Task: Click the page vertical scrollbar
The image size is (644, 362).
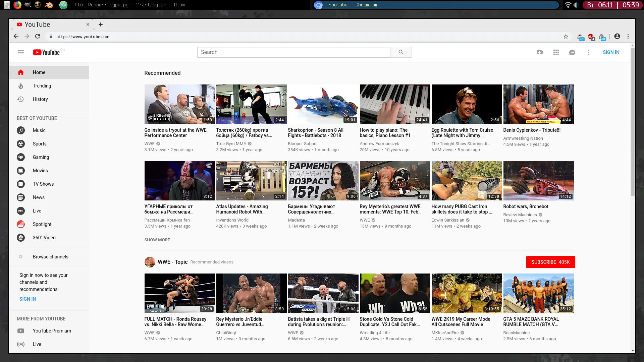Action: [633, 121]
